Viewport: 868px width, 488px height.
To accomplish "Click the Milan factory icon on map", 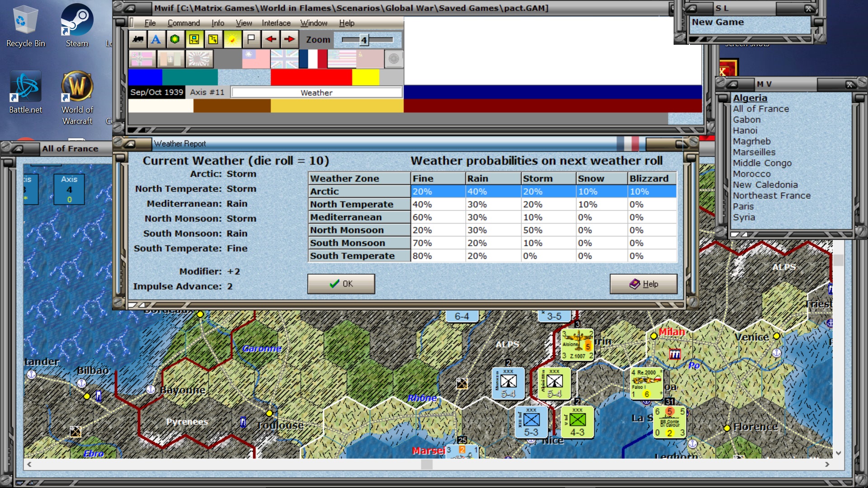I will coord(675,355).
